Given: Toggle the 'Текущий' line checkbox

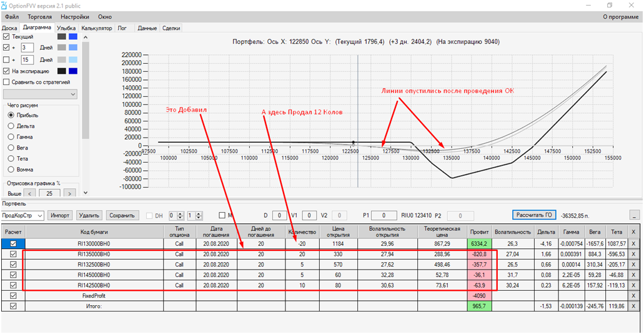Looking at the screenshot, I should point(6,37).
